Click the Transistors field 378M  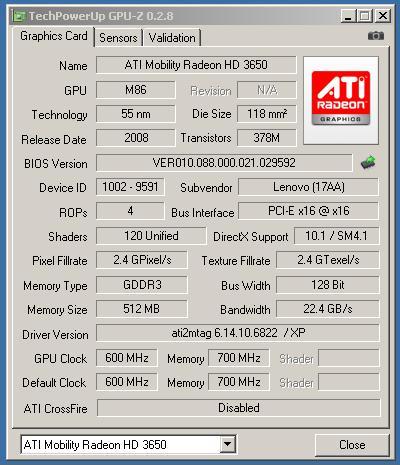pyautogui.click(x=267, y=138)
